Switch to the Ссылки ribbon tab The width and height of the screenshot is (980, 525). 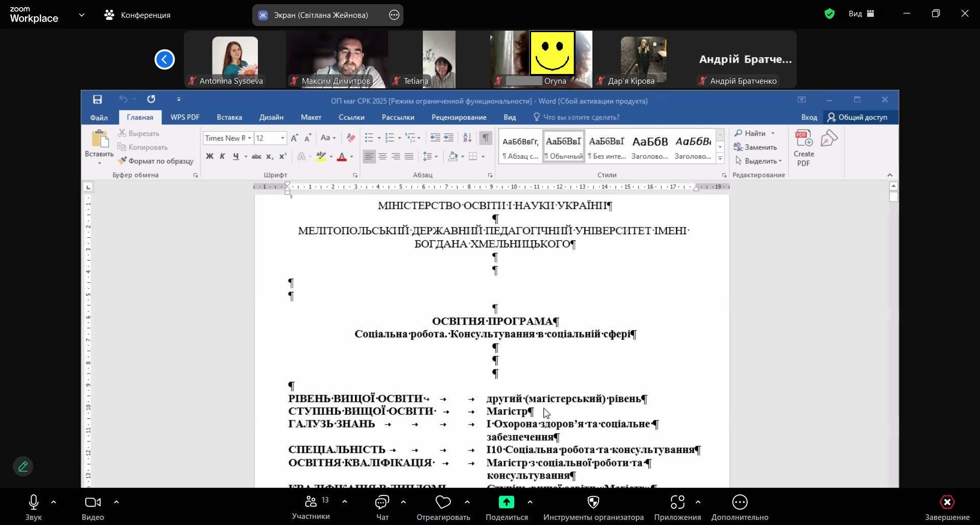[351, 117]
